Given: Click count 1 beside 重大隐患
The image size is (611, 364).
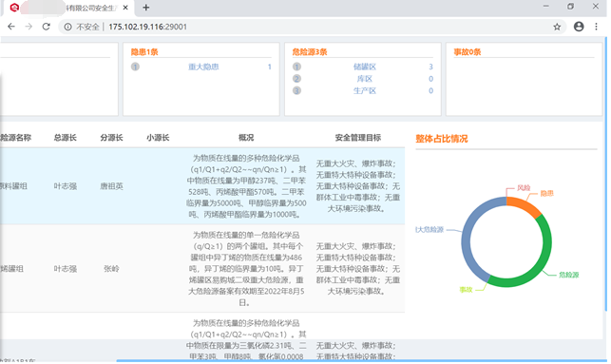Looking at the screenshot, I should pos(269,67).
